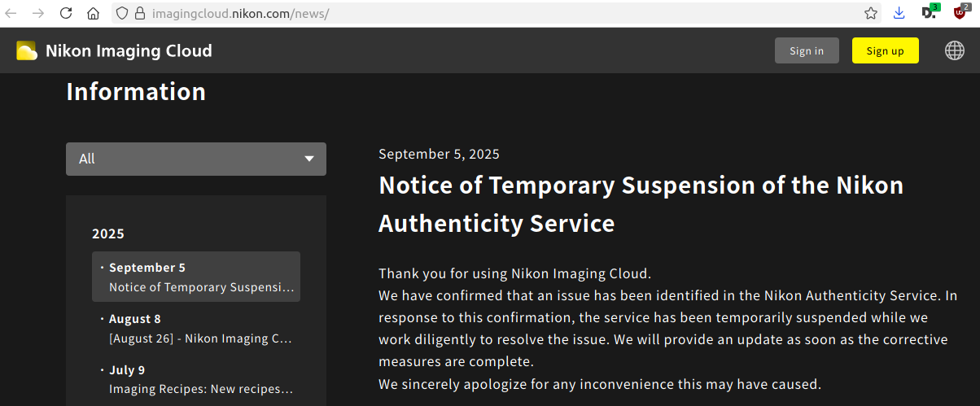The width and height of the screenshot is (980, 406).
Task: Click the dropdown arrow on the All filter
Action: pos(309,159)
